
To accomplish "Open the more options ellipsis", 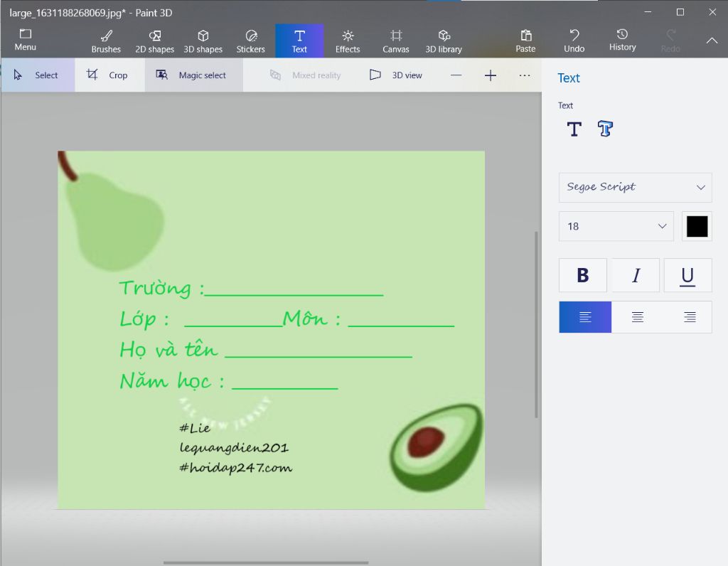I will 525,75.
